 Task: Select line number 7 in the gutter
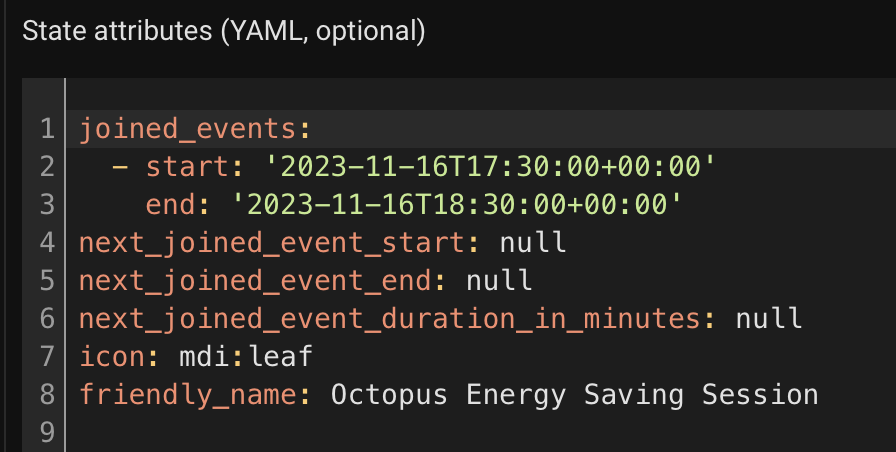click(47, 357)
